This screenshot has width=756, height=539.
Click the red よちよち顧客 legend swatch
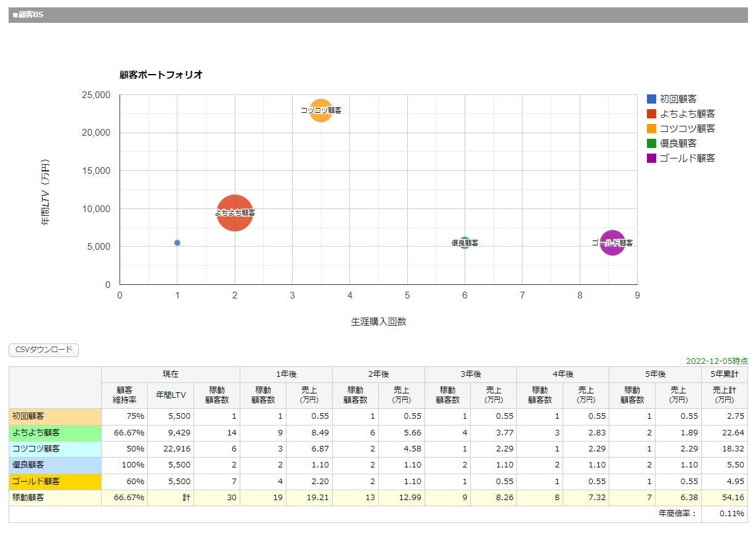(651, 113)
